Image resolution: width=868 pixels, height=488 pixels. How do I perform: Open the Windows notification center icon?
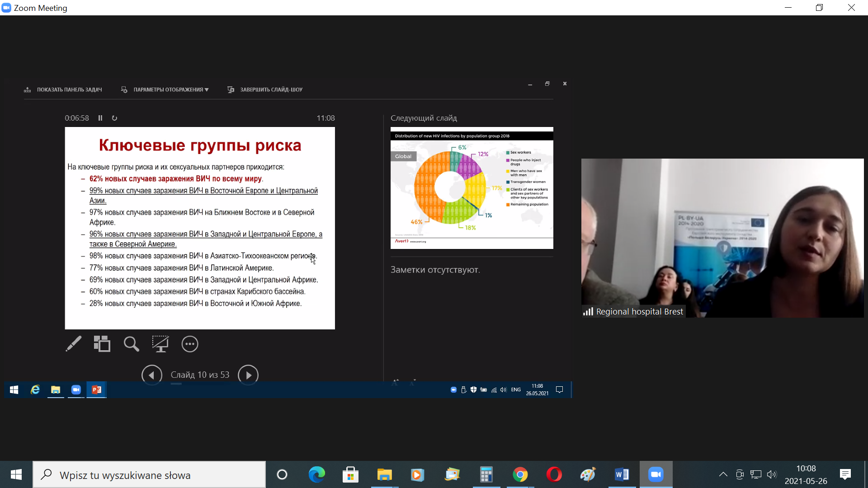[x=845, y=474]
